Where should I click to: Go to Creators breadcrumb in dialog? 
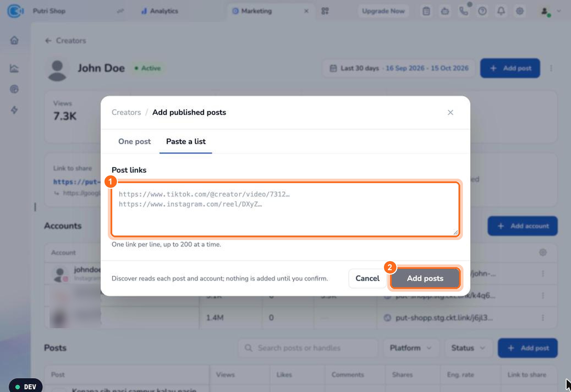(x=126, y=112)
